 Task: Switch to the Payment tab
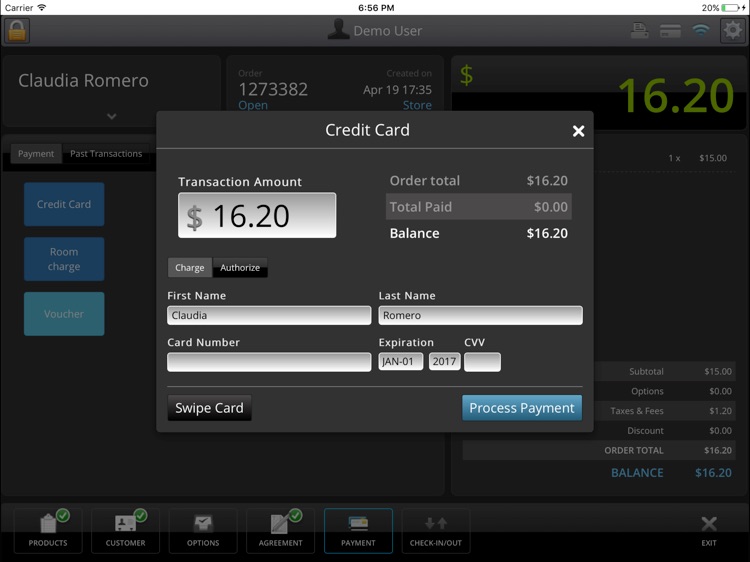36,154
